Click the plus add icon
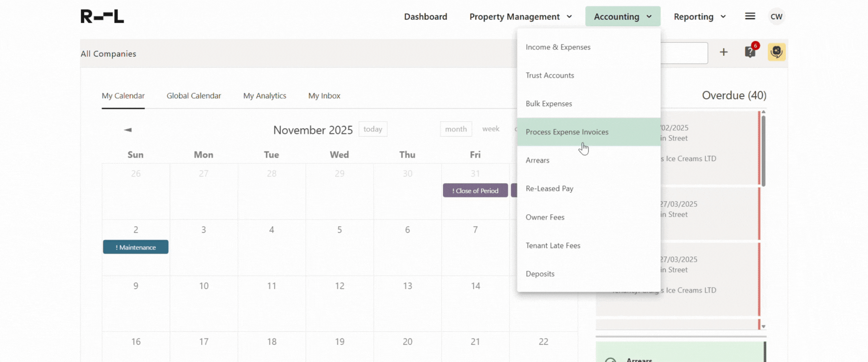Screen dimensions: 868x362 [x=723, y=52]
